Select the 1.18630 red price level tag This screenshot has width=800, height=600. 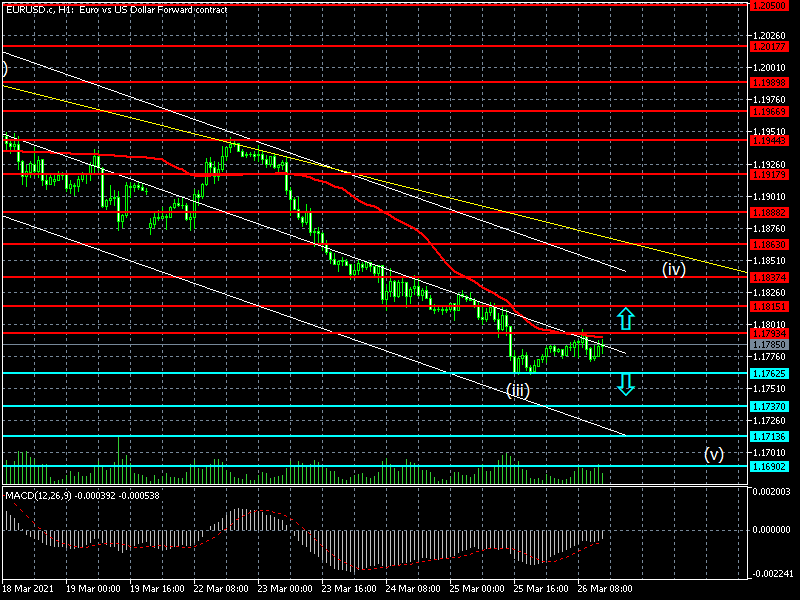click(x=768, y=244)
